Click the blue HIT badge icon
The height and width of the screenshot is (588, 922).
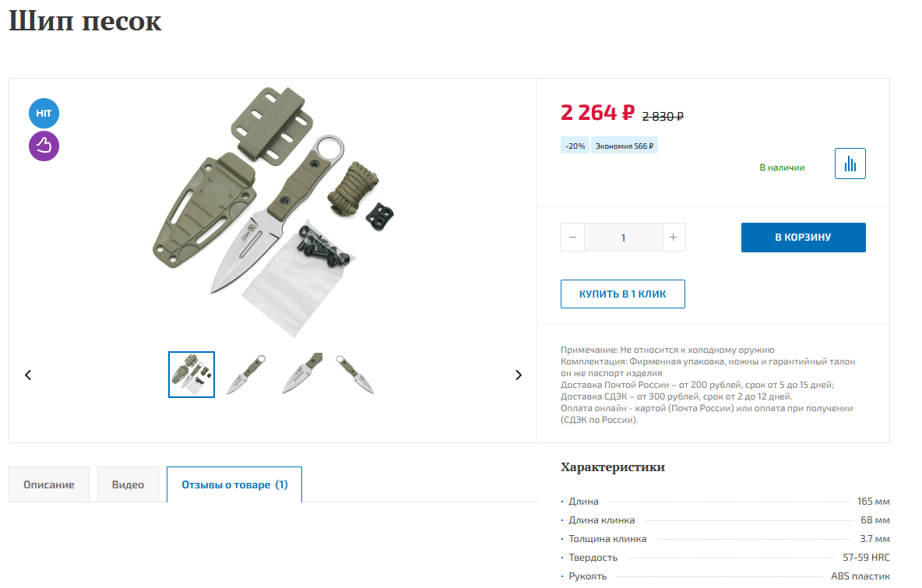point(44,114)
